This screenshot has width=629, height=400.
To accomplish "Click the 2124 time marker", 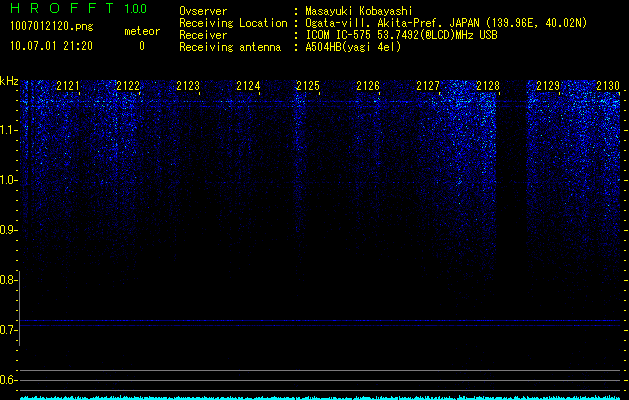I will tap(248, 85).
